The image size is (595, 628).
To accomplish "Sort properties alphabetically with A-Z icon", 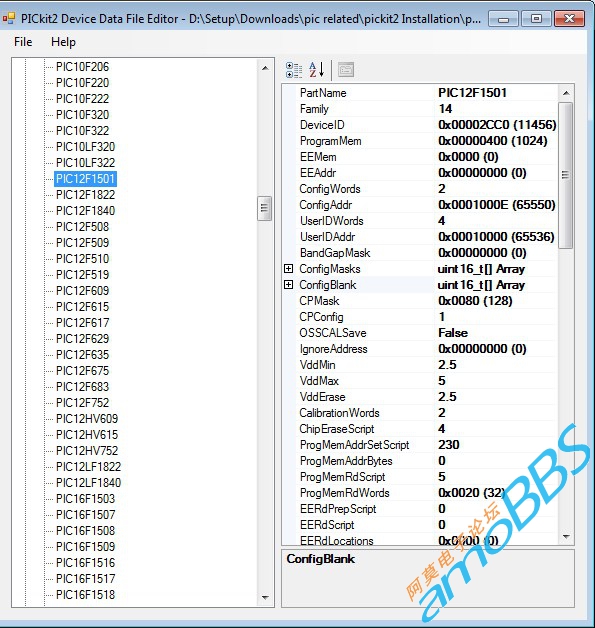I will (316, 70).
